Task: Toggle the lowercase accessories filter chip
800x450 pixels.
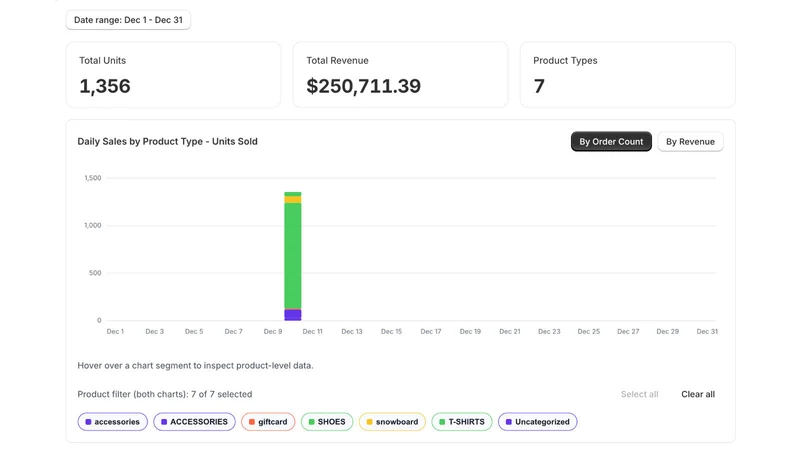Action: (112, 422)
